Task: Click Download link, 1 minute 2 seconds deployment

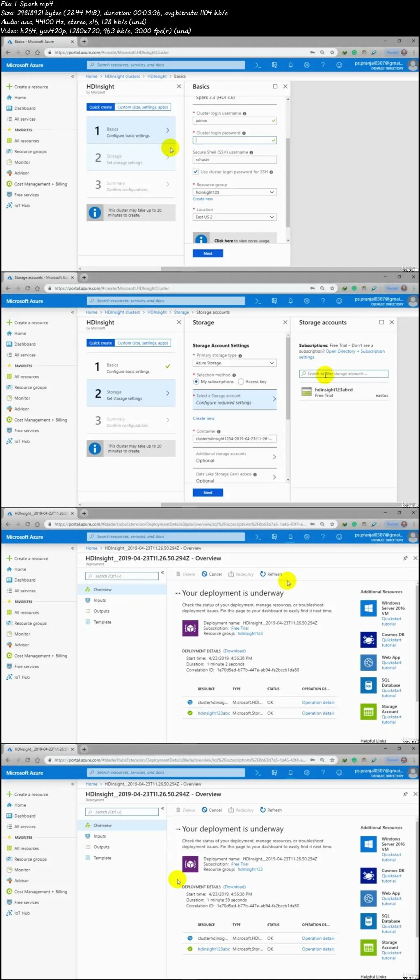Action: coord(235,651)
